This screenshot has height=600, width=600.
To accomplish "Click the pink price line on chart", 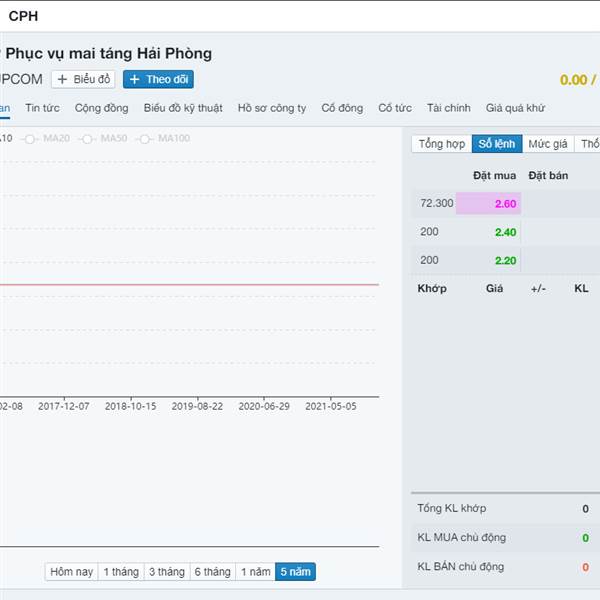I will 189,285.
